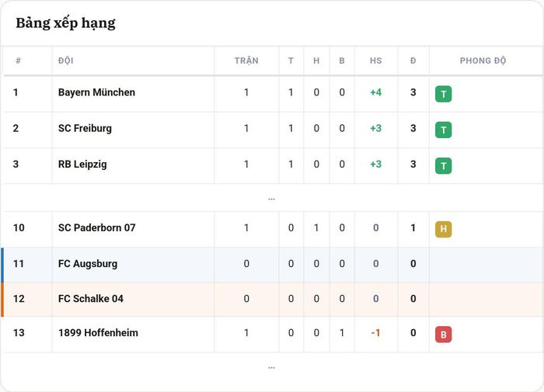Select the highlighted FC Augsburg row
Viewport: 544px width, 392px height.
pos(272,264)
